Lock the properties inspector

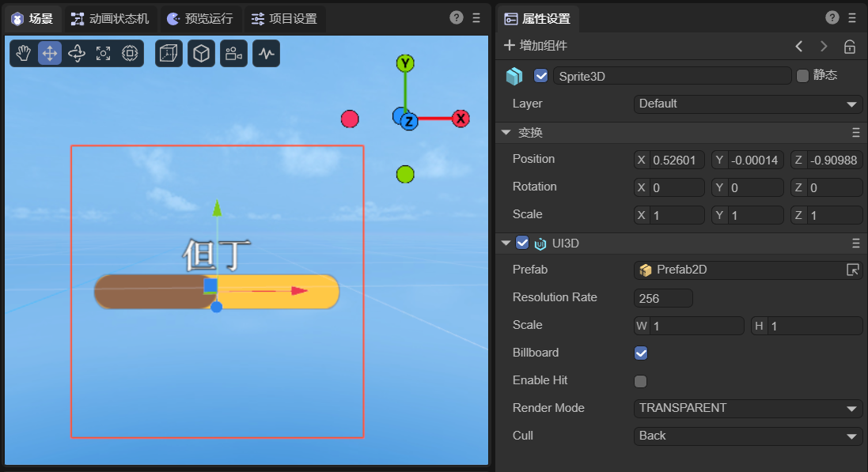(x=850, y=47)
